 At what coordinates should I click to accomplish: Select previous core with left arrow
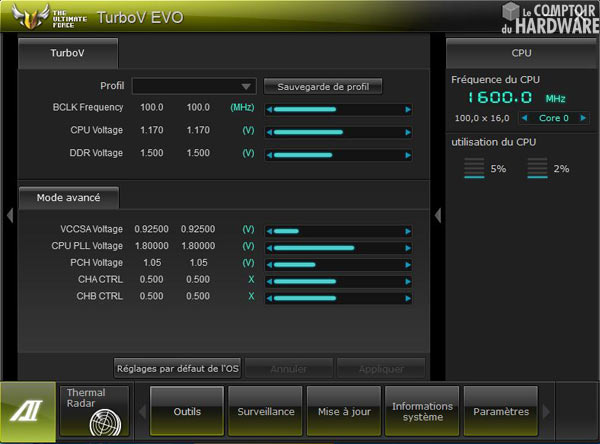coord(523,118)
